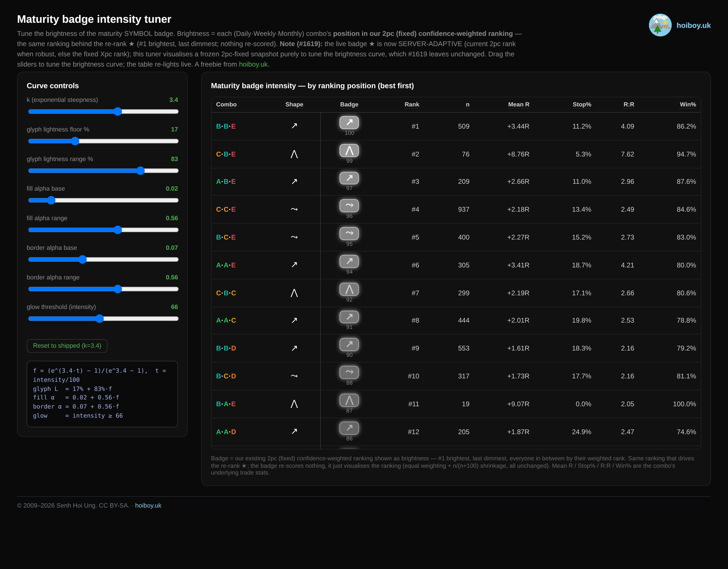Image resolution: width=728 pixels, height=569 pixels.
Task: Click the C·B·E badge icon showing 99
Action: pyautogui.click(x=349, y=151)
